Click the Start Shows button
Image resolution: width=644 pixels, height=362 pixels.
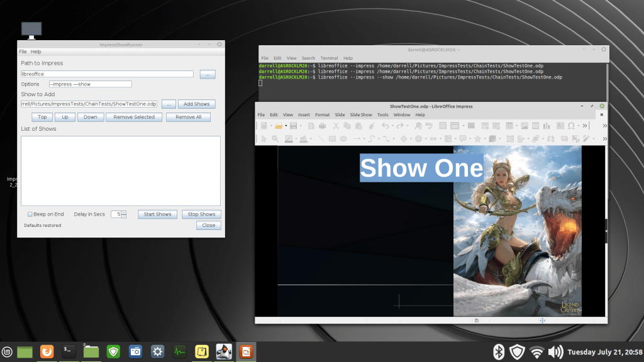pyautogui.click(x=157, y=214)
